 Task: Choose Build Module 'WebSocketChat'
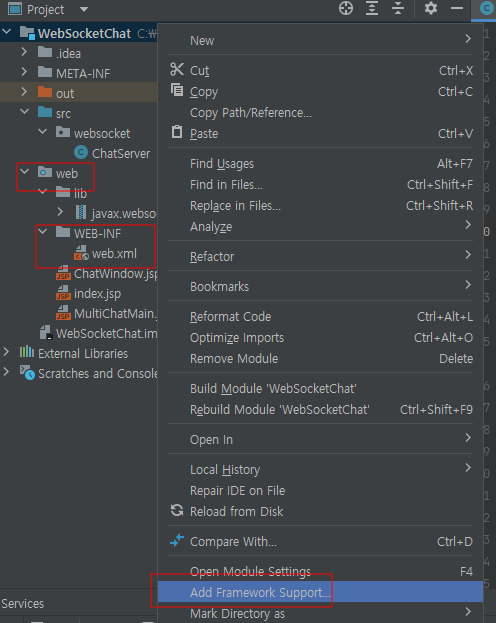320,389
